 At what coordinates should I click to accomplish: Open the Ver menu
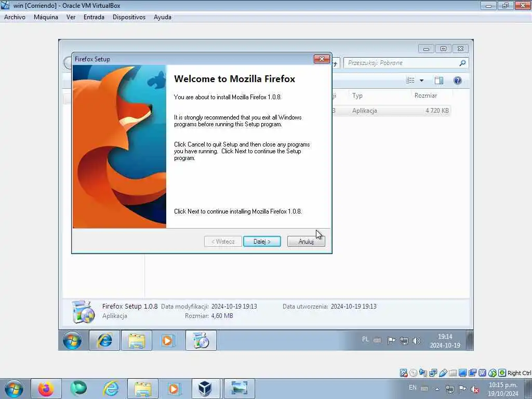(71, 17)
